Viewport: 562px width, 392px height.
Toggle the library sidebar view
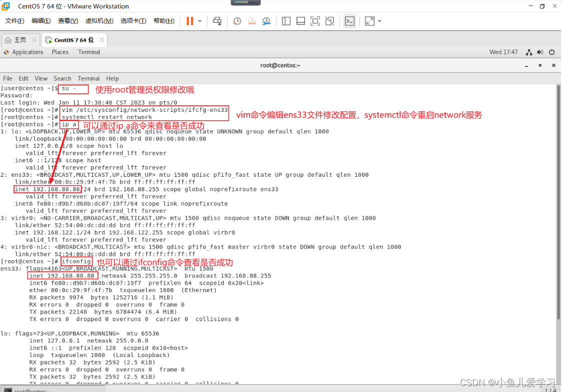coord(286,21)
